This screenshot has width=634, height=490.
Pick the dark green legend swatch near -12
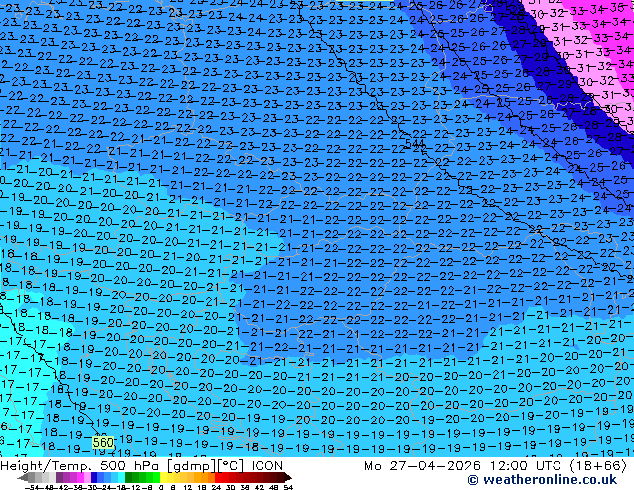click(128, 477)
